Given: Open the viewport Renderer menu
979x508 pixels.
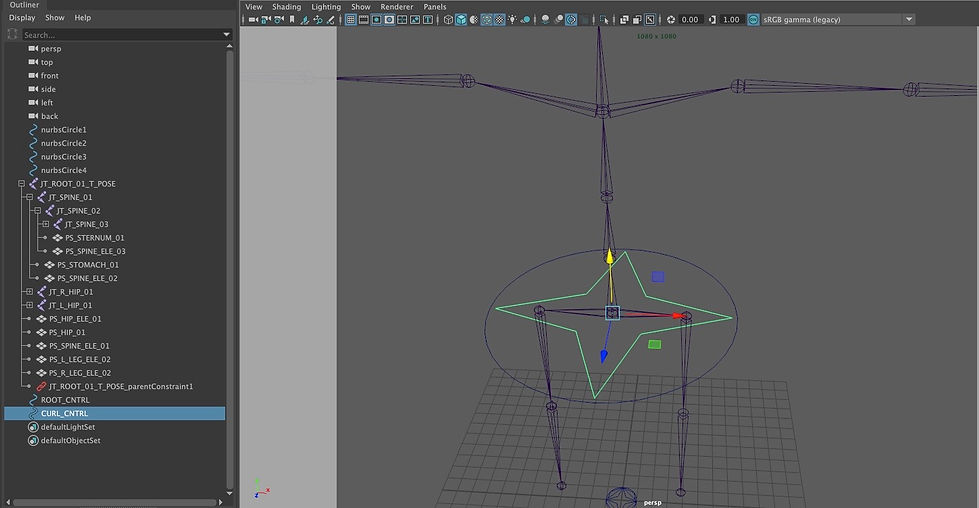Looking at the screenshot, I should point(396,7).
